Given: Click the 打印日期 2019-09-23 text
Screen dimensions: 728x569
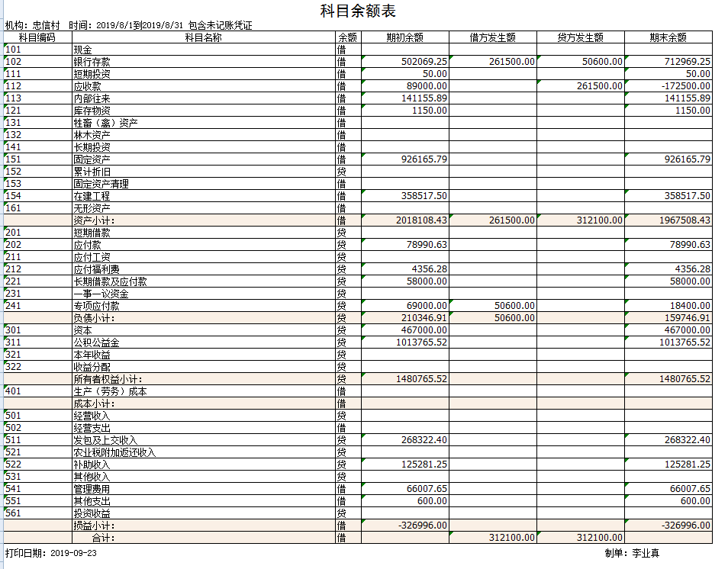Looking at the screenshot, I should coord(51,553).
